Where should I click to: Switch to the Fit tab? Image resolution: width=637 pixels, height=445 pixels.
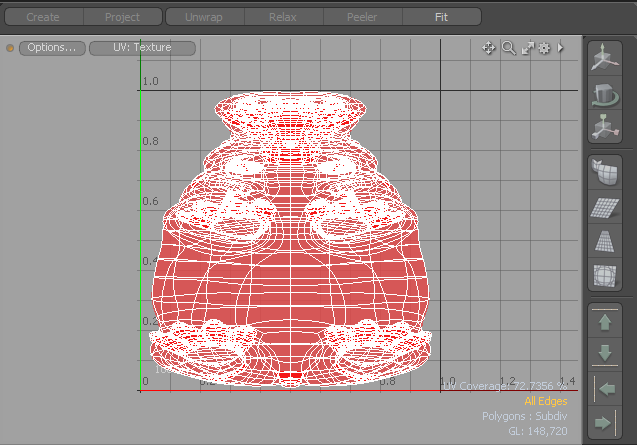(441, 17)
